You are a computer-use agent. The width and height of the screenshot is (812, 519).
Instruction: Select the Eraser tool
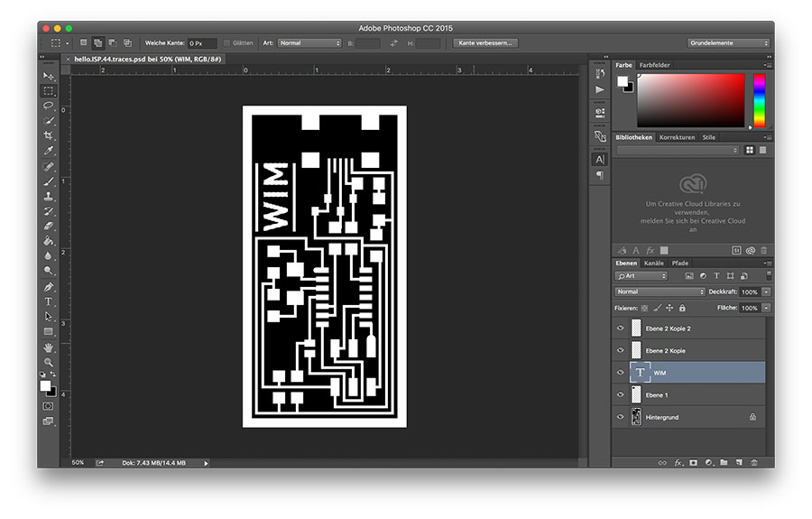48,227
